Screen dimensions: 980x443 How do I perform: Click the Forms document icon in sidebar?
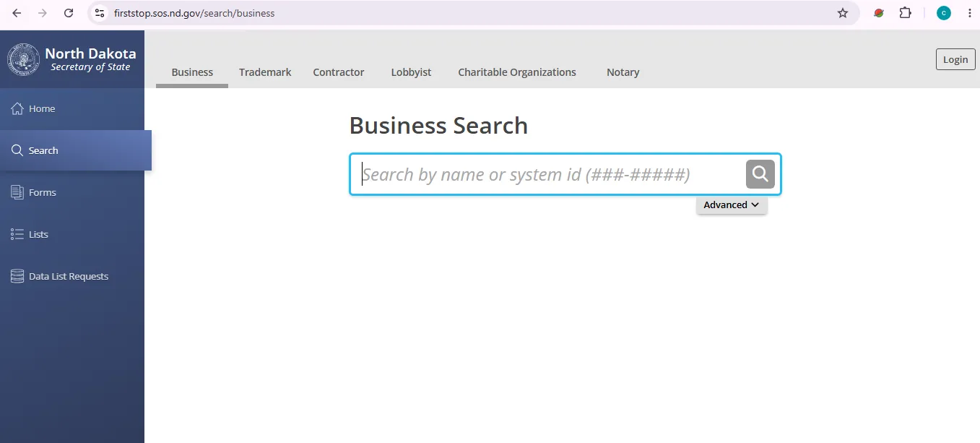point(17,192)
